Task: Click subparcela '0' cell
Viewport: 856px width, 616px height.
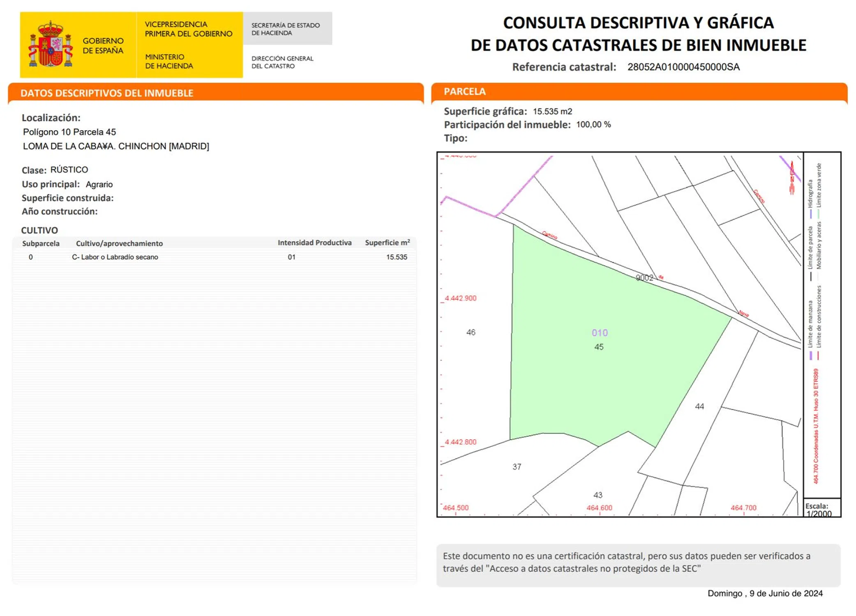Action: pyautogui.click(x=31, y=257)
